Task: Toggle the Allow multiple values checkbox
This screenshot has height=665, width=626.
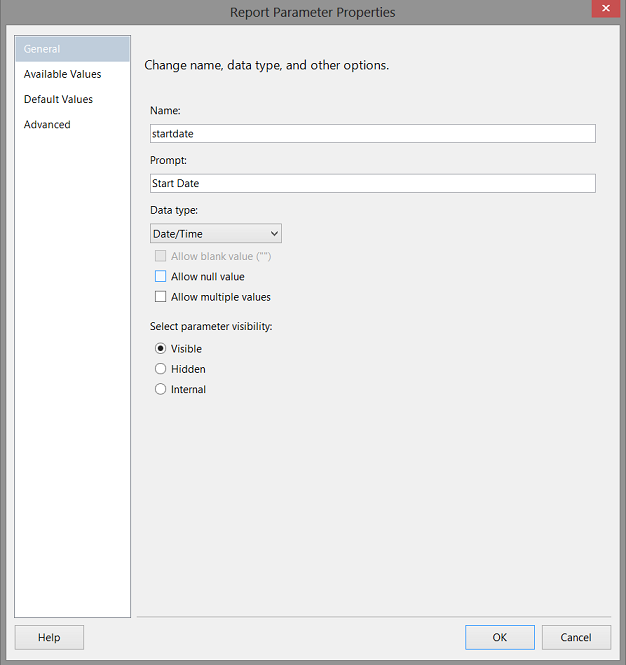Action: pos(161,297)
